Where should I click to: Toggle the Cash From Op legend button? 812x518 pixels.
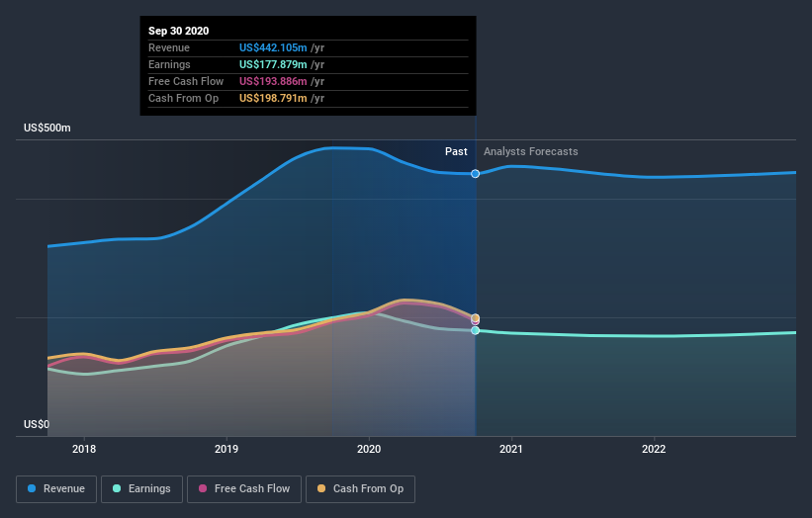[x=360, y=489]
